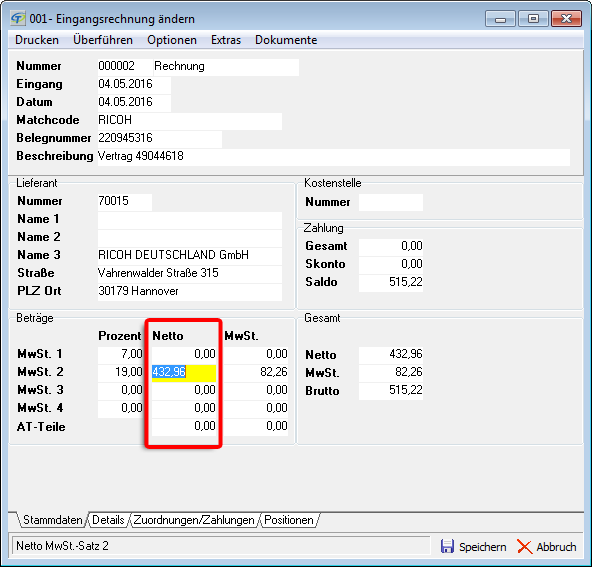Open the Dokumente menu
Screen dimensions: 592x567
click(286, 40)
